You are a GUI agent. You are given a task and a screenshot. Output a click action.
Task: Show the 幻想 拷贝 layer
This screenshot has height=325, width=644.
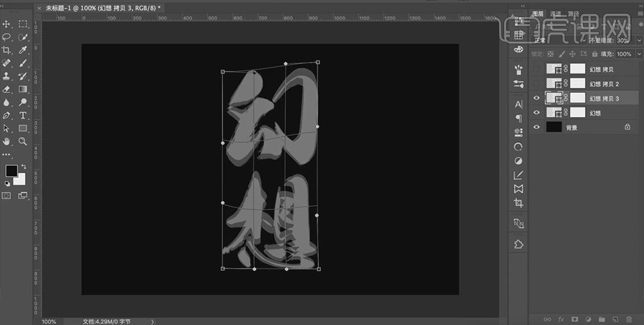point(537,69)
